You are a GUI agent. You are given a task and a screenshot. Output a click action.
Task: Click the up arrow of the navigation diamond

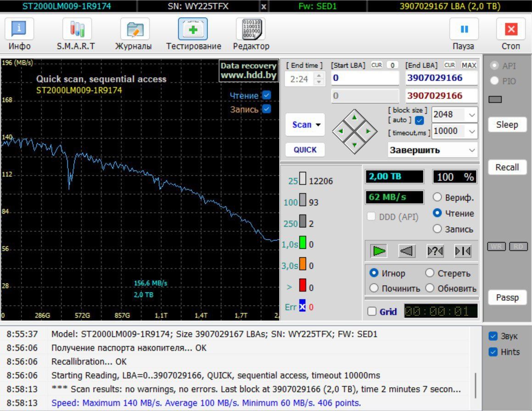(x=354, y=118)
